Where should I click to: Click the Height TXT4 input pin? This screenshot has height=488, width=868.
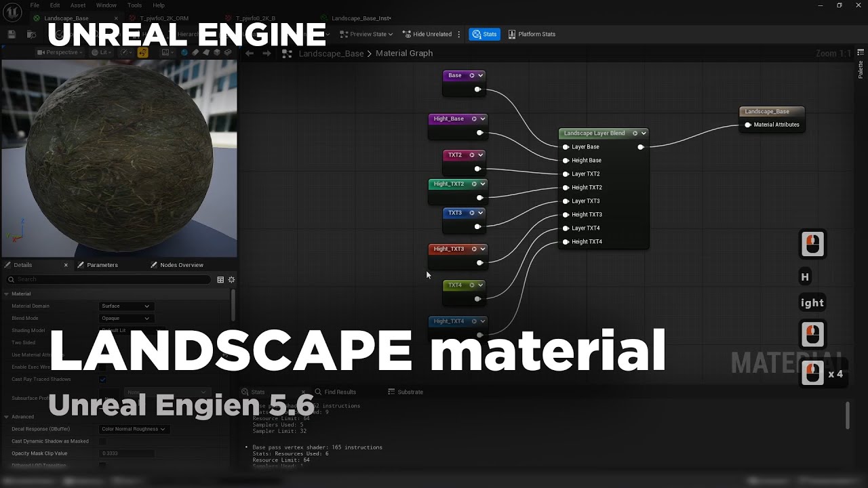[566, 242]
